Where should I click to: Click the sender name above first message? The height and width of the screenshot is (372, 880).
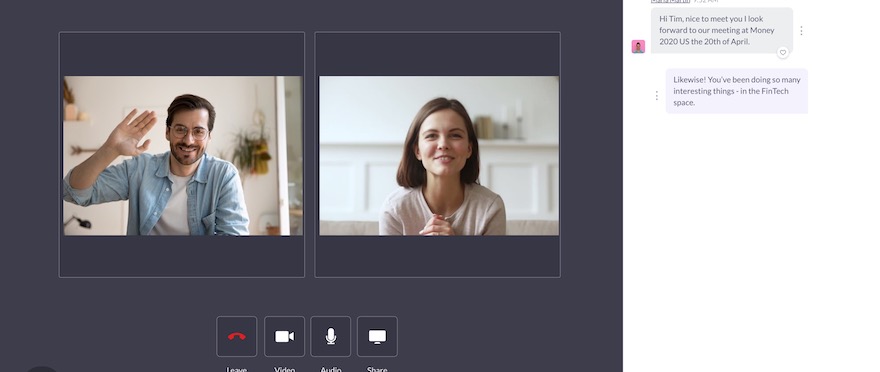670,2
